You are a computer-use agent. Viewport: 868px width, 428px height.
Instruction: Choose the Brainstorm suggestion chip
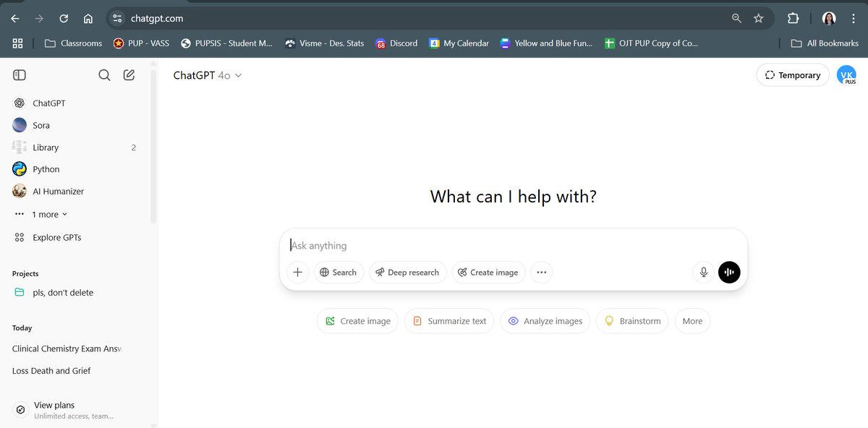pyautogui.click(x=633, y=321)
